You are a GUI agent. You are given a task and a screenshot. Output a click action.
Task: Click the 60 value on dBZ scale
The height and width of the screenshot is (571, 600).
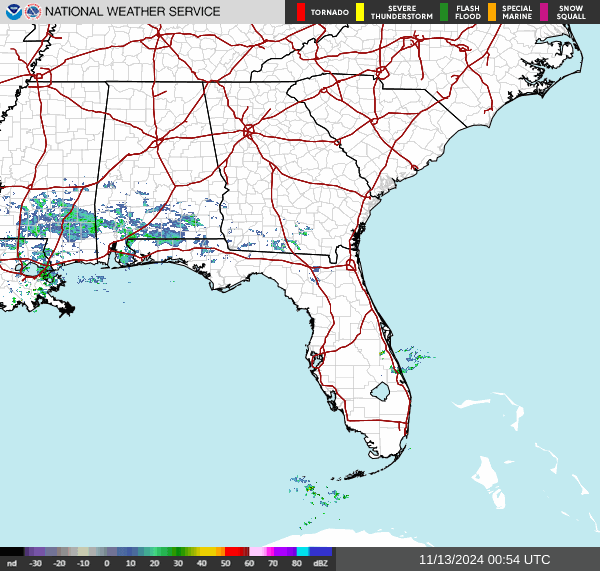249,563
